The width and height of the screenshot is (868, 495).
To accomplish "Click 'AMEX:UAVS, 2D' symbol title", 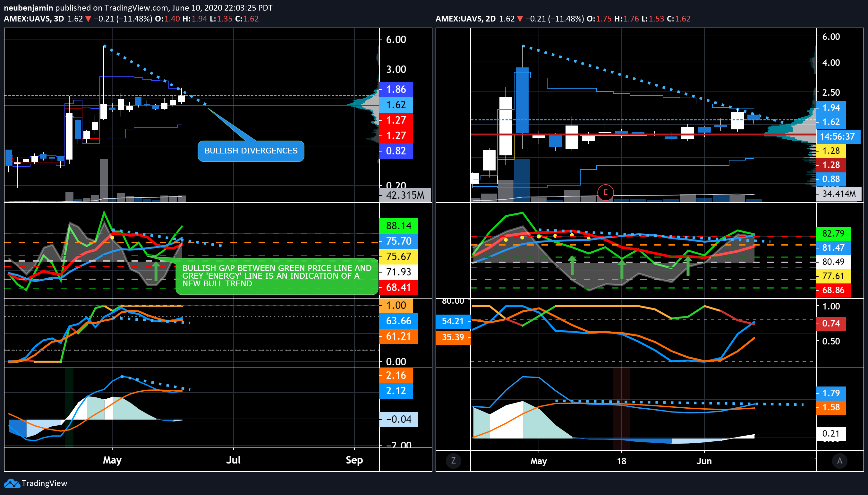I will (465, 19).
